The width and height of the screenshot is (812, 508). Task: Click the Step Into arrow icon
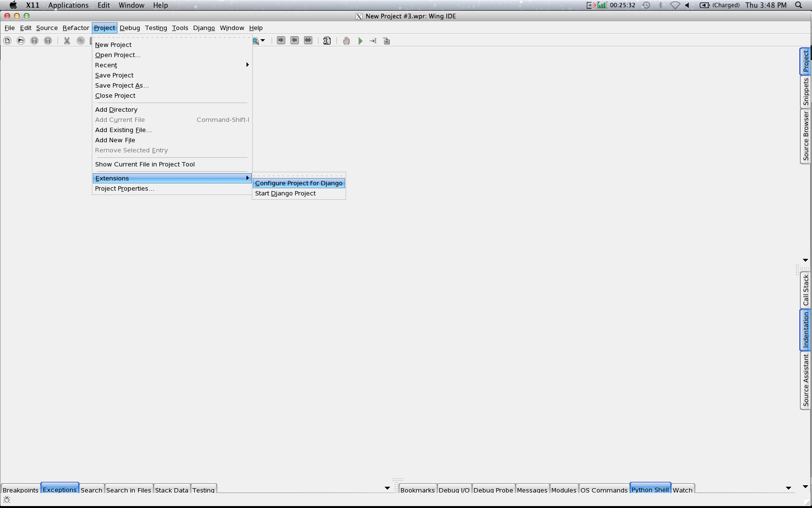coord(373,41)
